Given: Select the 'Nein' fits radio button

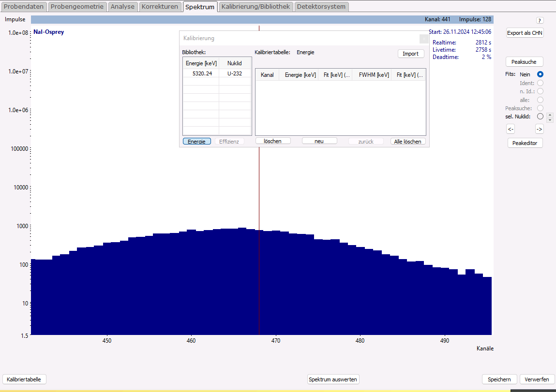Looking at the screenshot, I should coord(540,74).
